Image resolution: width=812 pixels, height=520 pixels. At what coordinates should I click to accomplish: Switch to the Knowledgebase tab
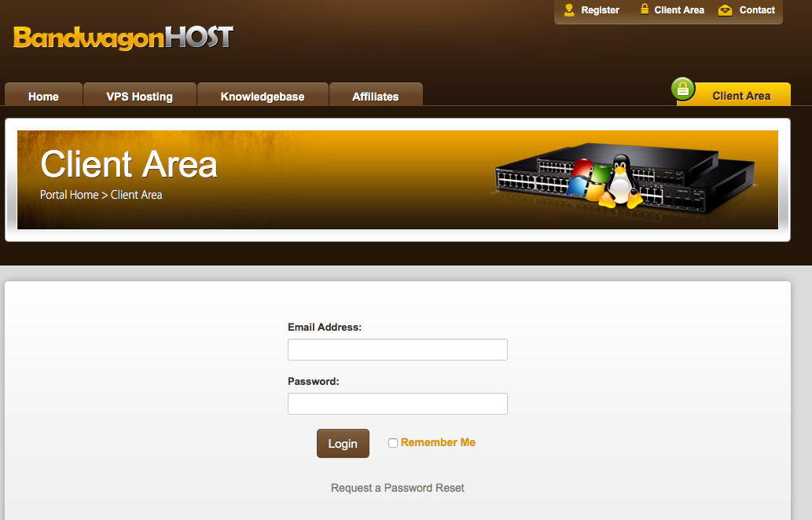pos(263,95)
